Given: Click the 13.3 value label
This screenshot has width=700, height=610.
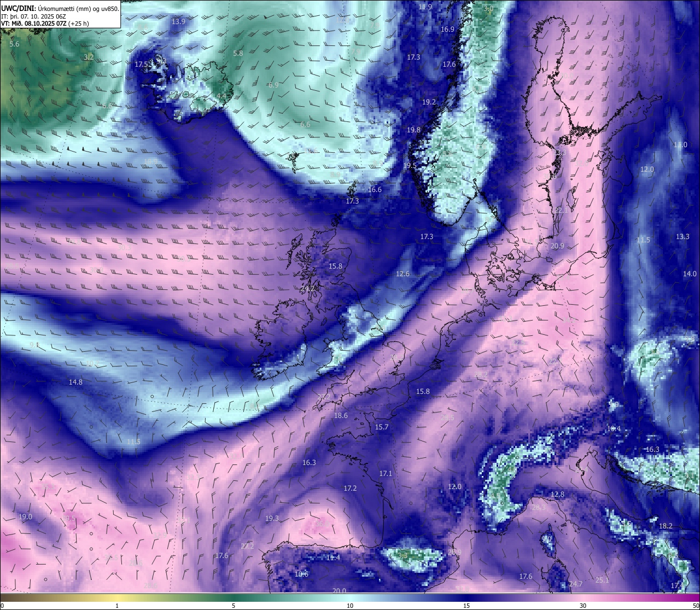Looking at the screenshot, I should (x=682, y=237).
